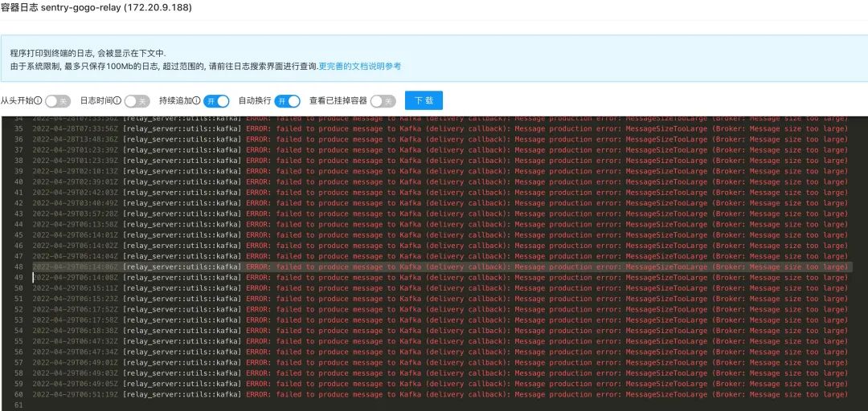
Task: Select timestamp 2022-04-29T02:10:13Z
Action: click(75, 171)
